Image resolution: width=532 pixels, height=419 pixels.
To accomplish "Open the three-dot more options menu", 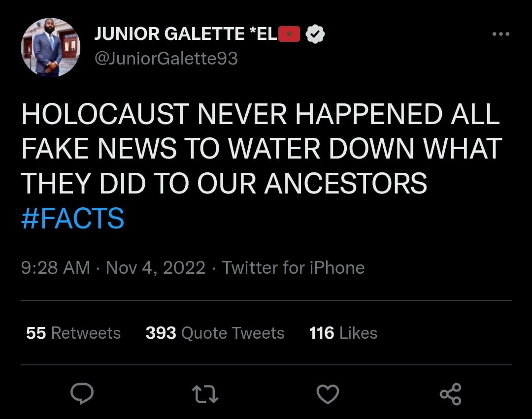I will [500, 34].
